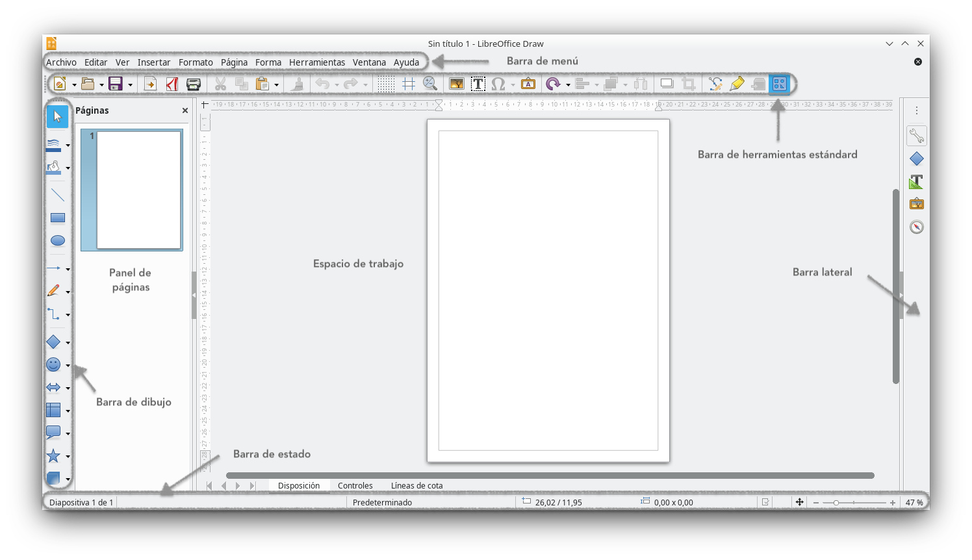Select the Callouts speech bubble tool
Image resolution: width=972 pixels, height=560 pixels.
(x=54, y=433)
